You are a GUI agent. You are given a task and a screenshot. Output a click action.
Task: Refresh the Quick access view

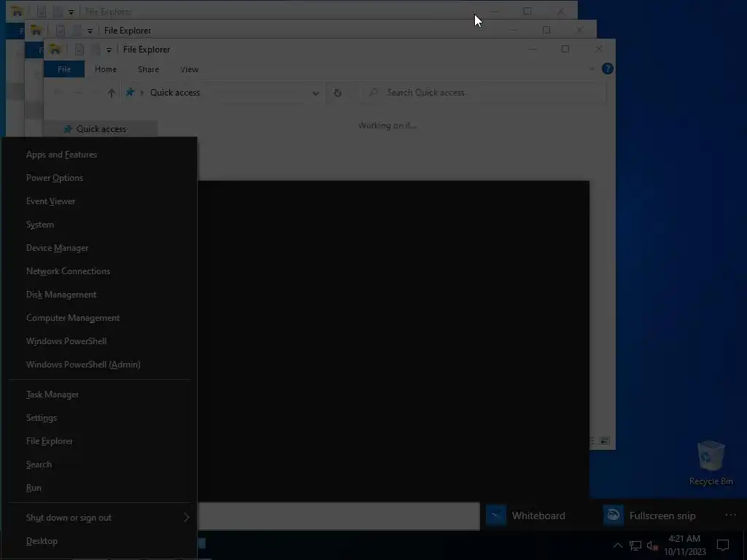tap(337, 93)
